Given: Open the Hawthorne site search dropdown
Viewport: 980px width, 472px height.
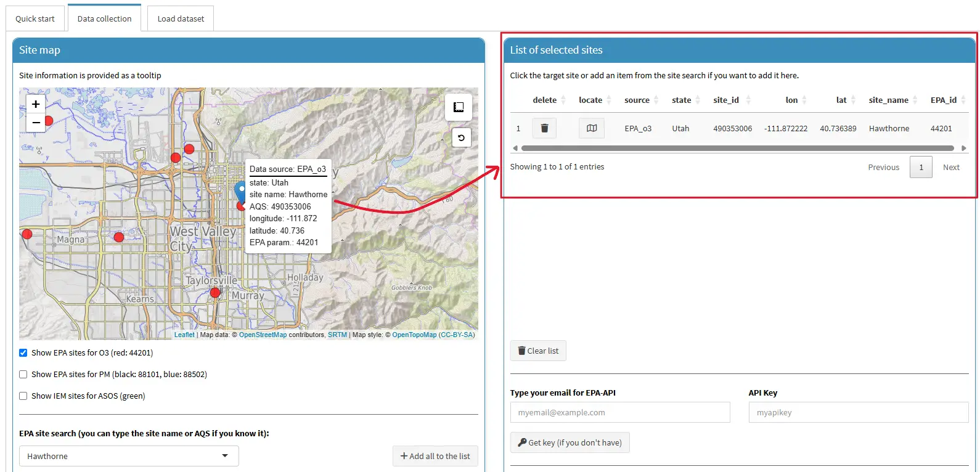Looking at the screenshot, I should [x=129, y=456].
